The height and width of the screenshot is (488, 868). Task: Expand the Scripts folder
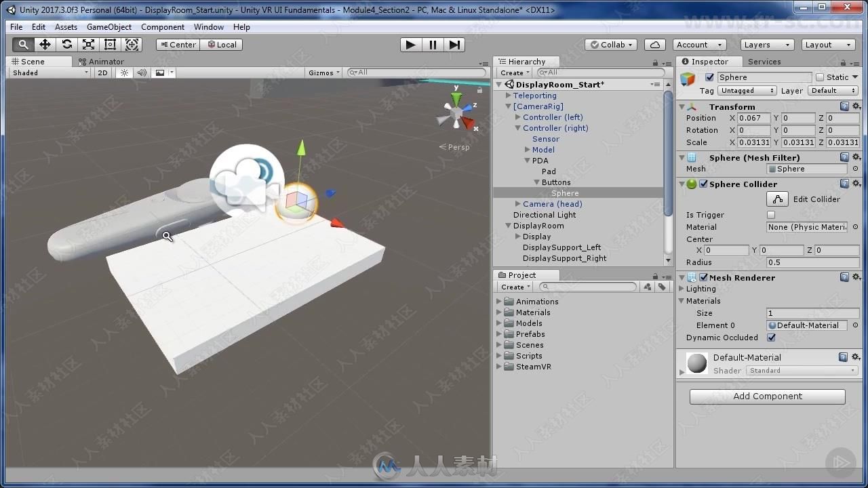click(x=499, y=356)
